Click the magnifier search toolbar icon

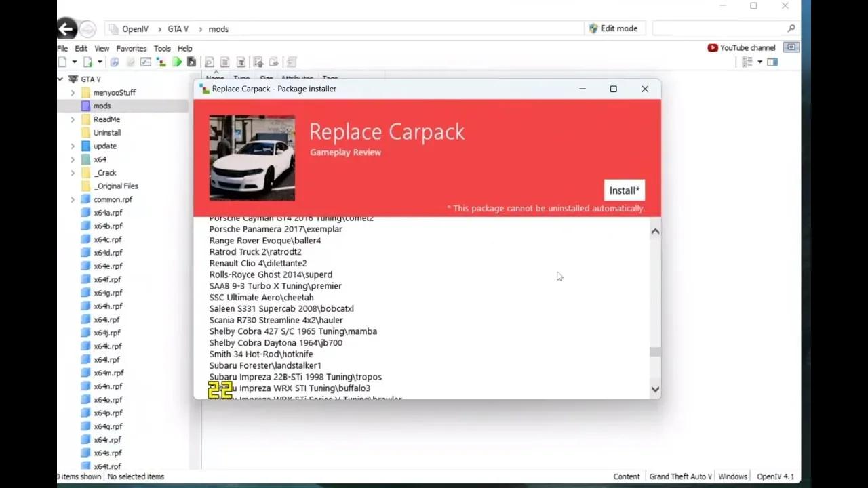209,62
